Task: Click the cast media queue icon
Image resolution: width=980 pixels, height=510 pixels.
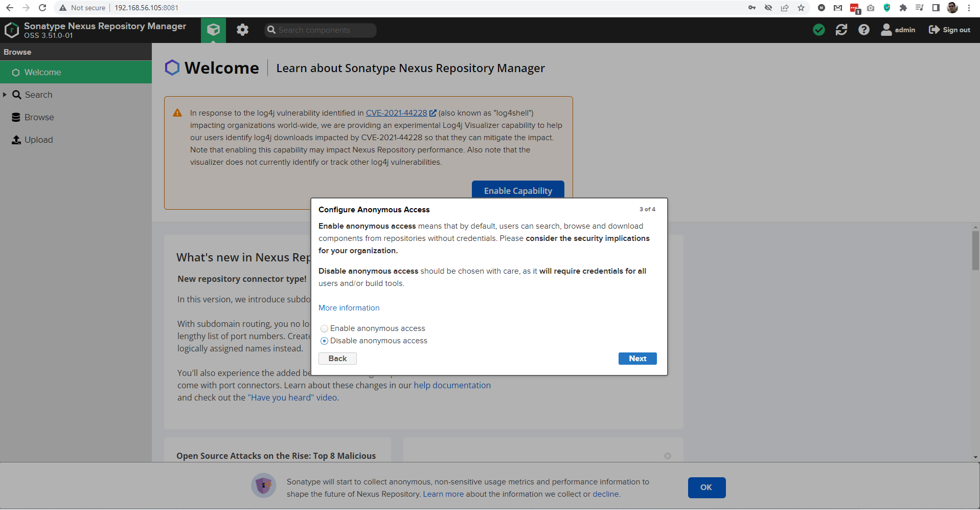Action: pos(920,8)
